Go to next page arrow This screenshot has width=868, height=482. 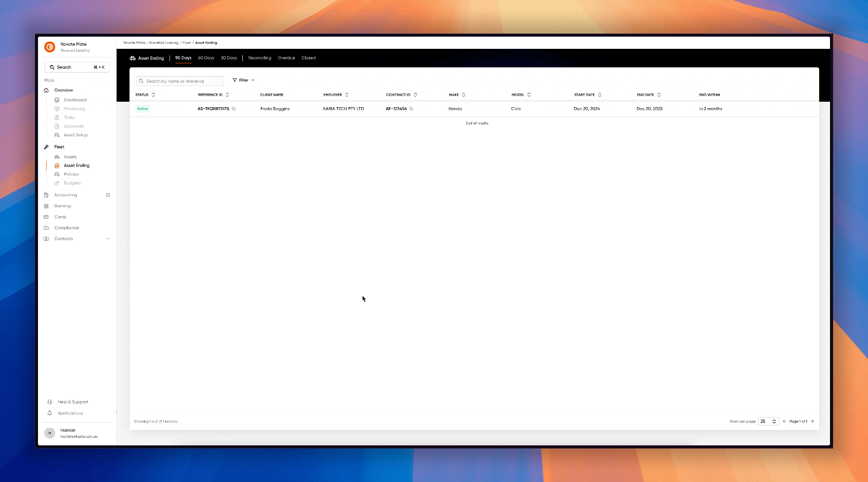[x=812, y=421]
